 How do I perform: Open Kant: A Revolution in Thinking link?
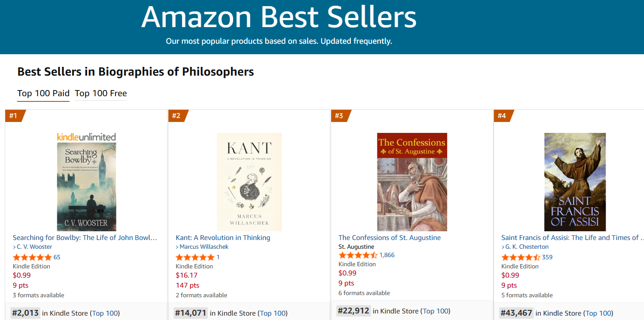[223, 238]
